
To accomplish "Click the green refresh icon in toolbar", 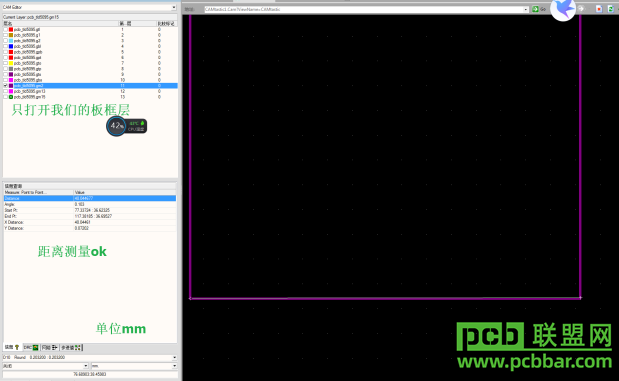I will [611, 9].
